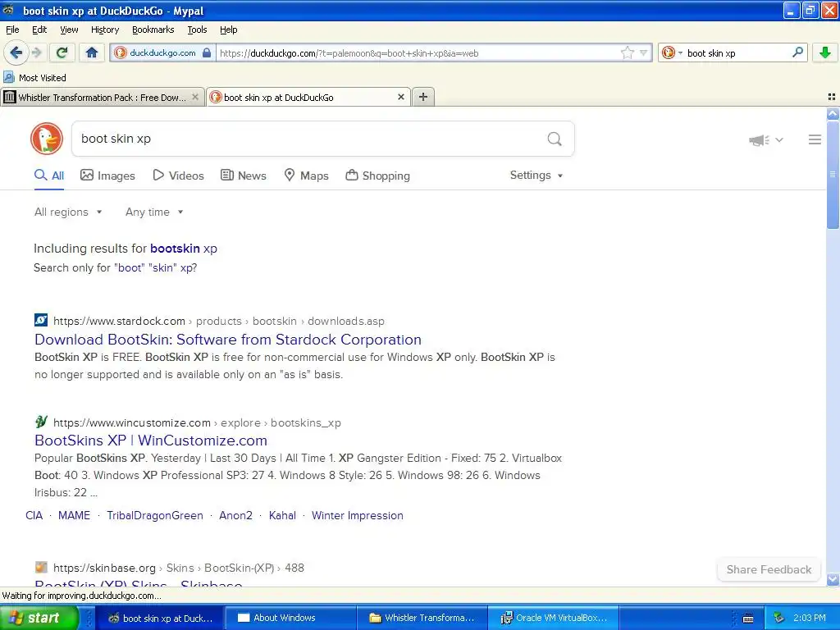Open a new tab with plus button
The image size is (840, 630).
(423, 97)
